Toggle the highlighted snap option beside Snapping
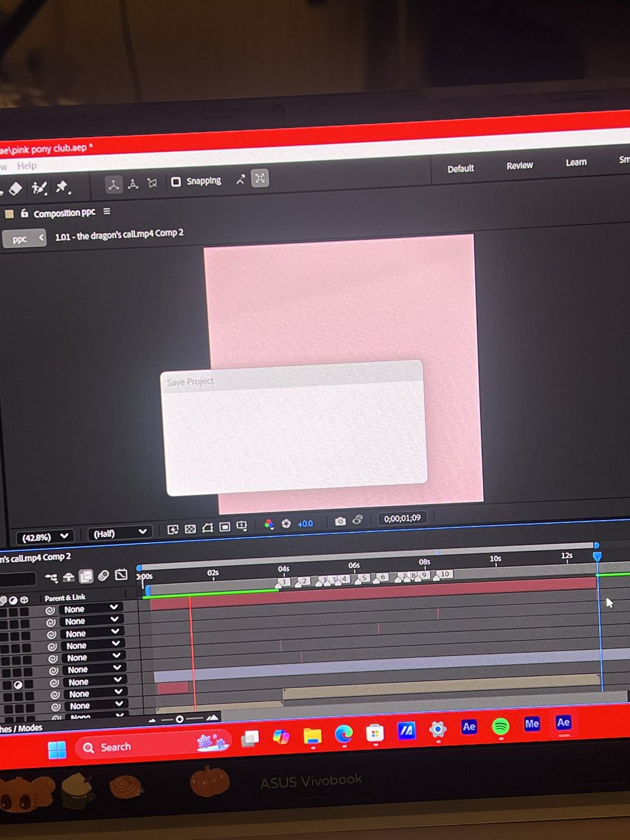This screenshot has width=630, height=840. pyautogui.click(x=260, y=178)
